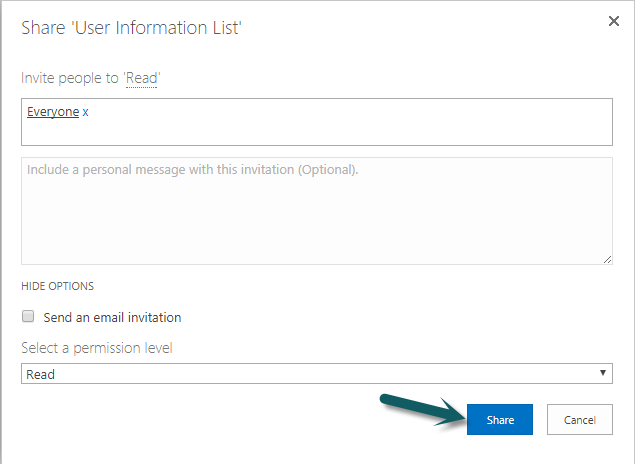Remove Everyone using the small blue x
Image resolution: width=635 pixels, height=464 pixels.
[x=85, y=112]
